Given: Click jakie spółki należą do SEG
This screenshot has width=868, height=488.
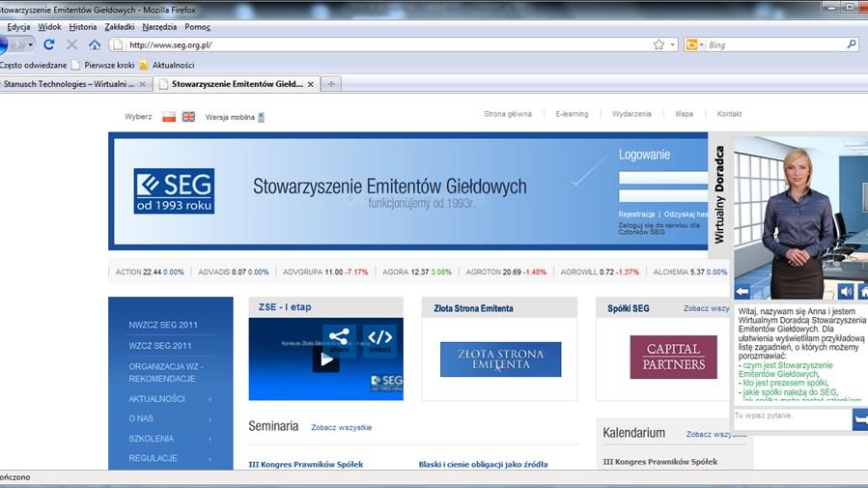Looking at the screenshot, I should click(790, 392).
